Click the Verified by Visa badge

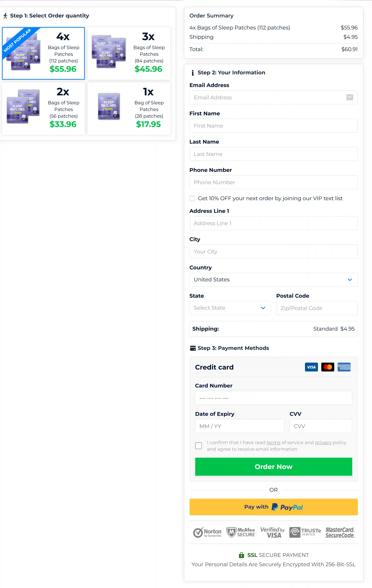tap(272, 532)
